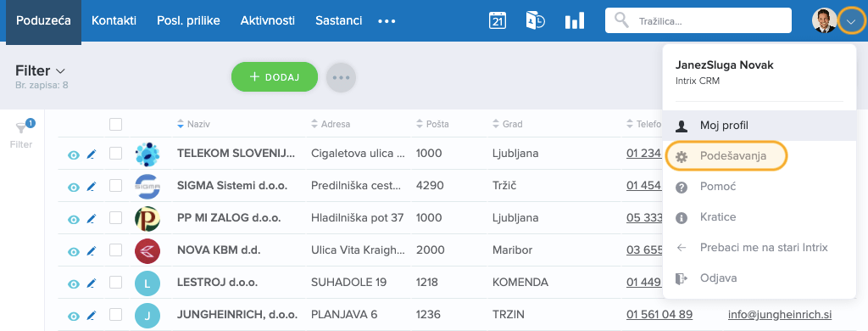
Task: Edit NOVA KBM d.d. via pencil icon
Action: (92, 251)
